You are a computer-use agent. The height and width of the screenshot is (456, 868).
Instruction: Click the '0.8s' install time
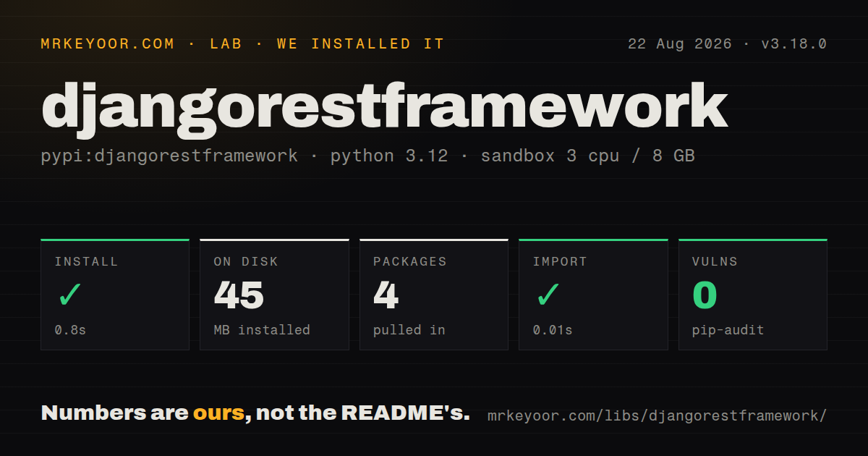point(70,330)
